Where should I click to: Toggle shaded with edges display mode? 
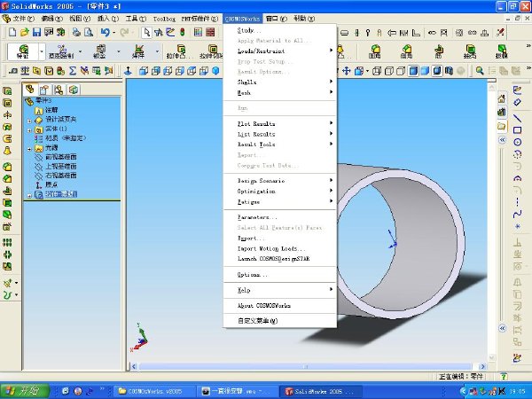413,71
